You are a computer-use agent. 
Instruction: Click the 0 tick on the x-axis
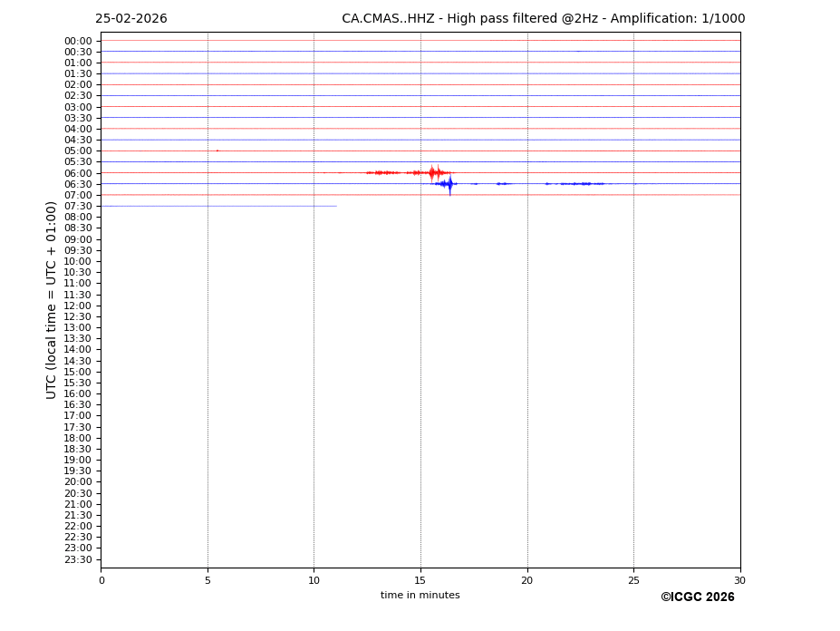coord(101,580)
